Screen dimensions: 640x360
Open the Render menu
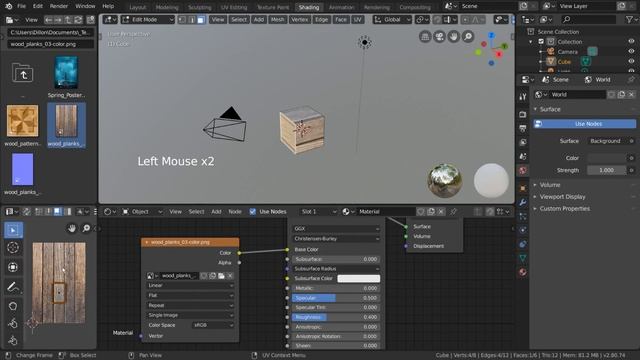[x=59, y=6]
